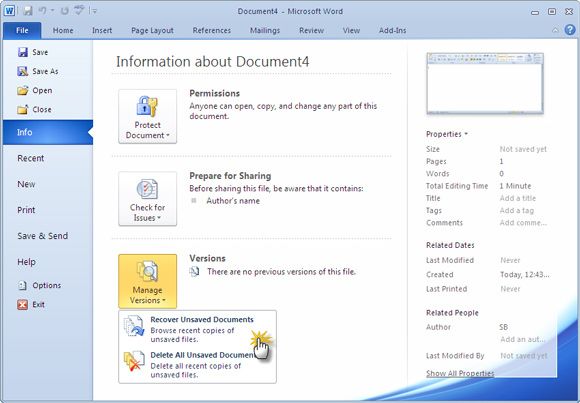Click the 'Add comme...' comments field
This screenshot has height=403, width=580.
click(x=523, y=223)
